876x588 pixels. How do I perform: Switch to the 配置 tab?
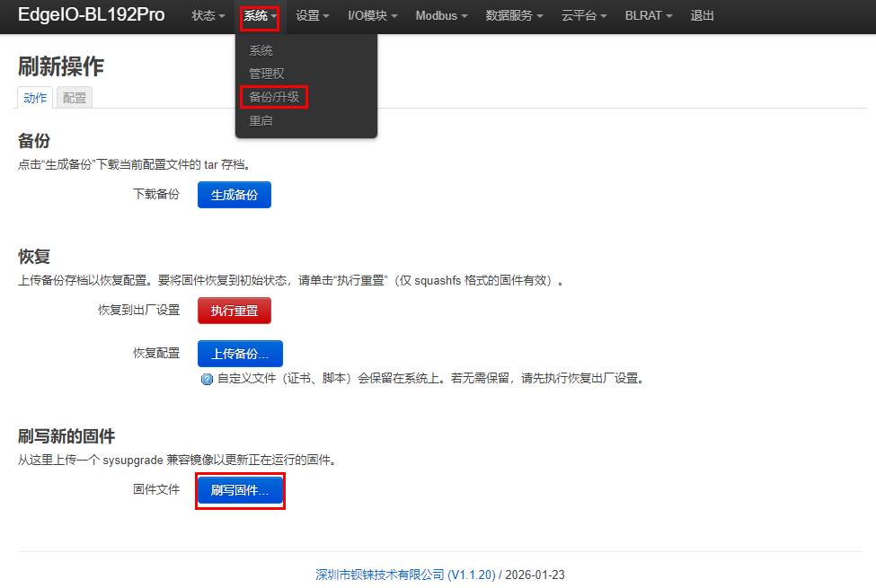(x=75, y=98)
